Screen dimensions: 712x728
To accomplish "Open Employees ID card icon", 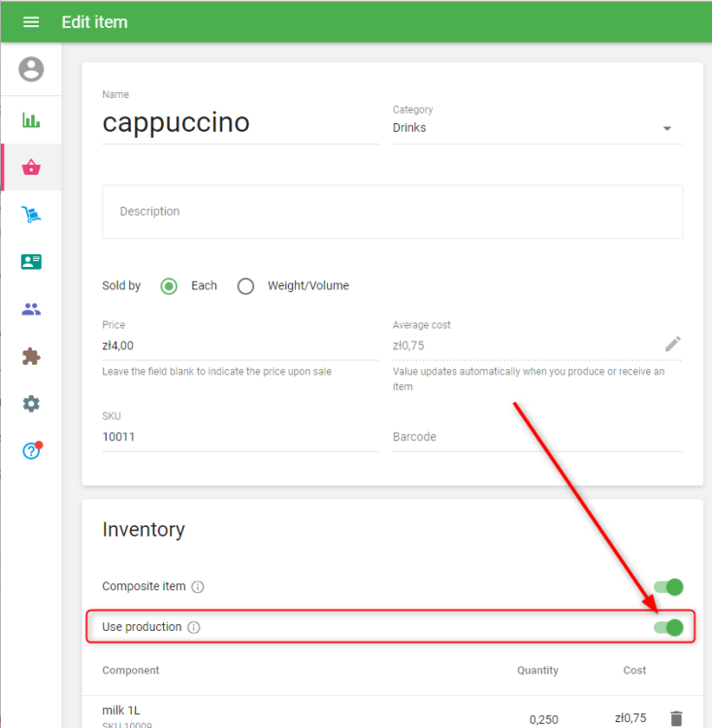I will pos(31,262).
